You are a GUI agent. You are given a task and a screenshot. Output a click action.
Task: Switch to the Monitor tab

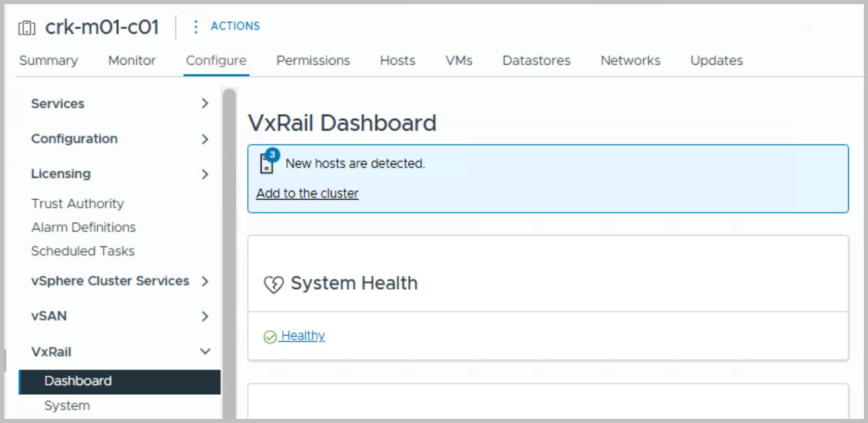tap(132, 60)
